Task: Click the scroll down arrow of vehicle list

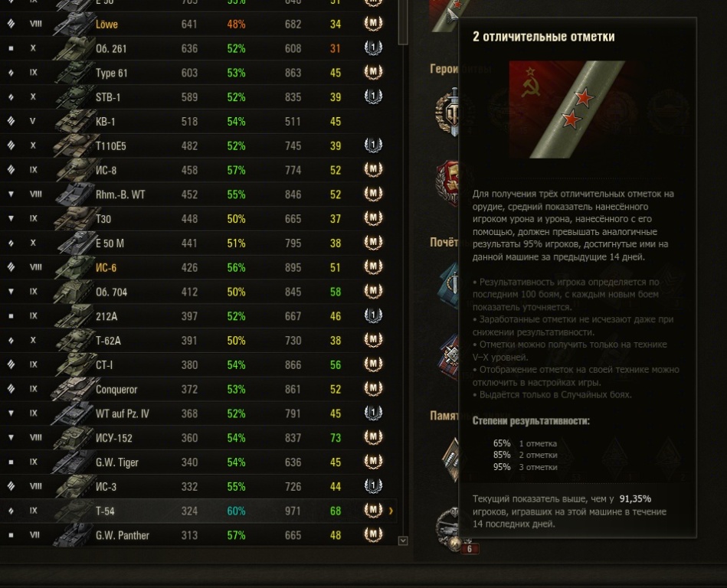Action: [x=403, y=541]
